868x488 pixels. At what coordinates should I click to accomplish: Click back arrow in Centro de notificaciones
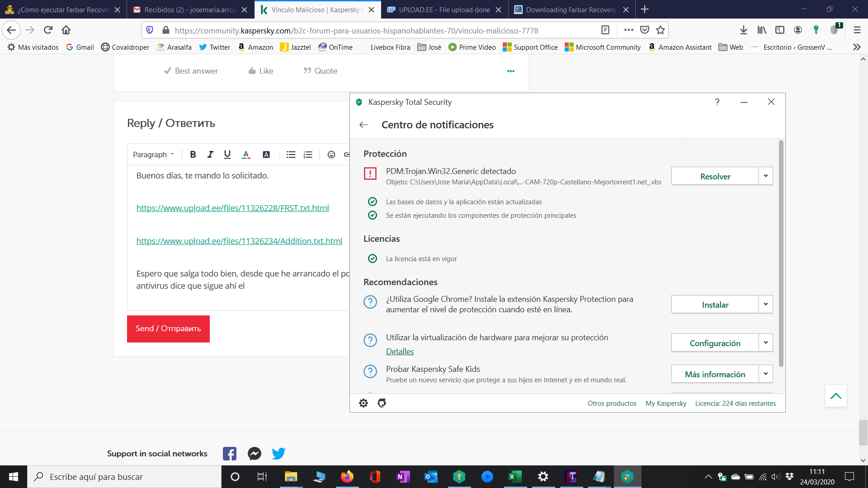(363, 125)
